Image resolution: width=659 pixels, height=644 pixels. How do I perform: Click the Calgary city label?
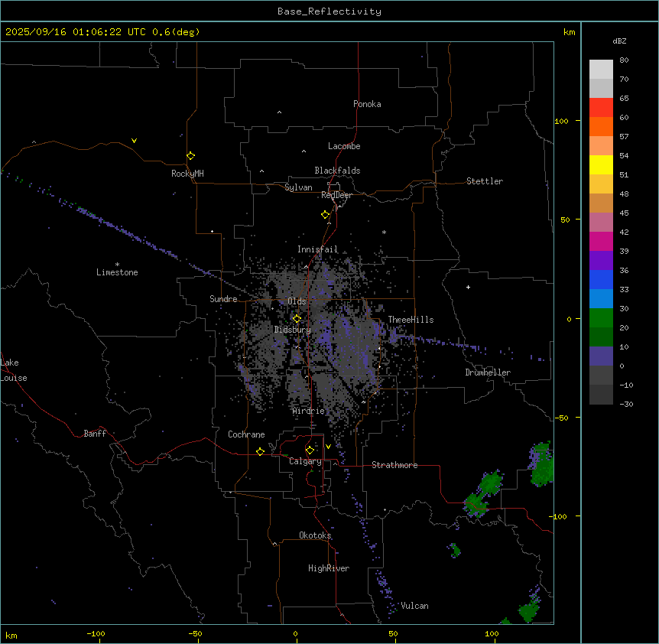point(305,461)
